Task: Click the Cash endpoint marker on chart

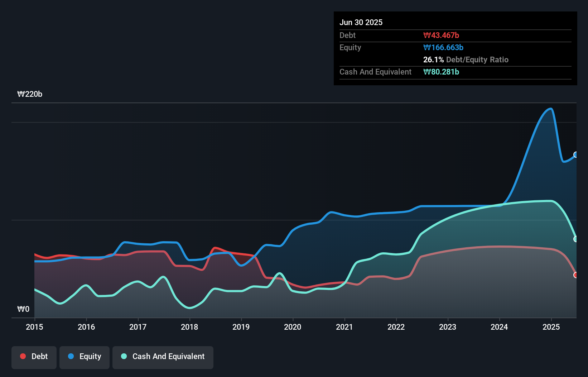Action: coord(576,239)
